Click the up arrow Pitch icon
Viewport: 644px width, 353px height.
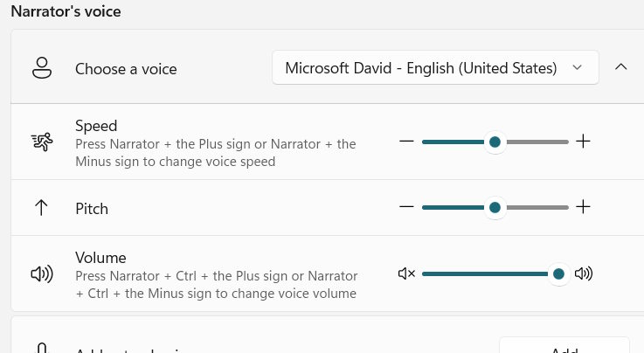[41, 208]
